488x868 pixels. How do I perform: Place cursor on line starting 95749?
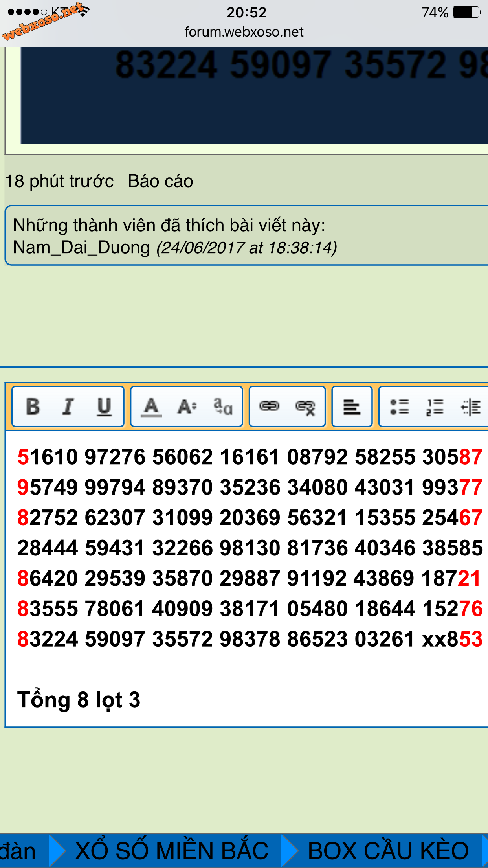click(250, 487)
